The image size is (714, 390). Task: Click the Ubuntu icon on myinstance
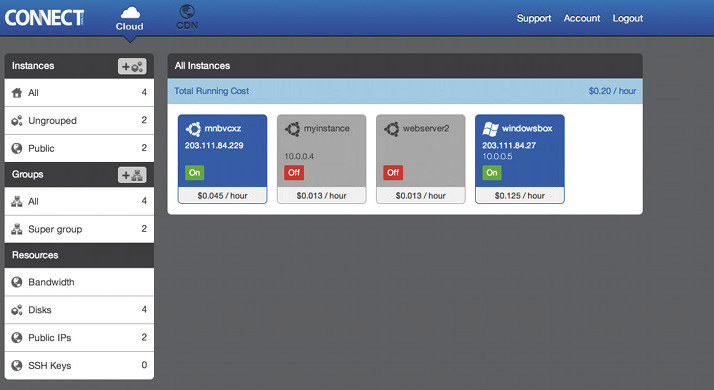(292, 129)
